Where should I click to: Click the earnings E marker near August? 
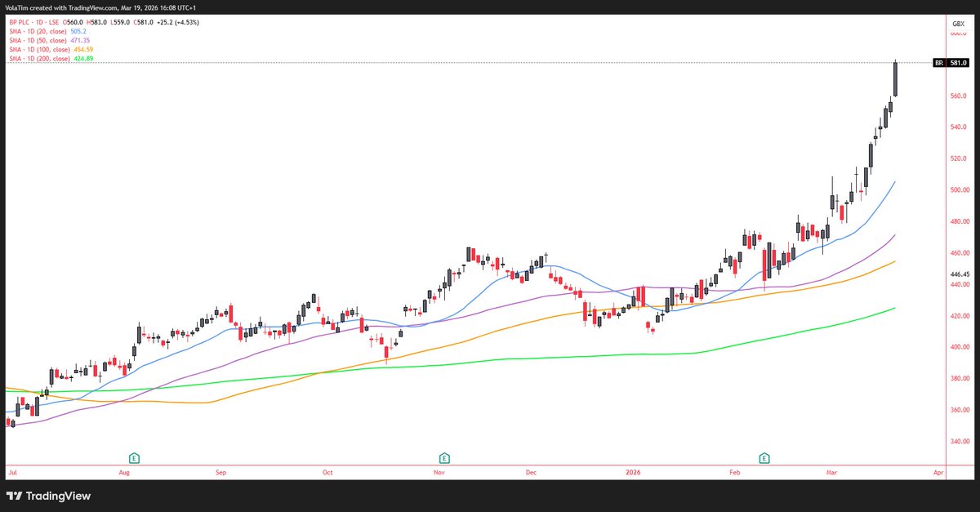134,458
